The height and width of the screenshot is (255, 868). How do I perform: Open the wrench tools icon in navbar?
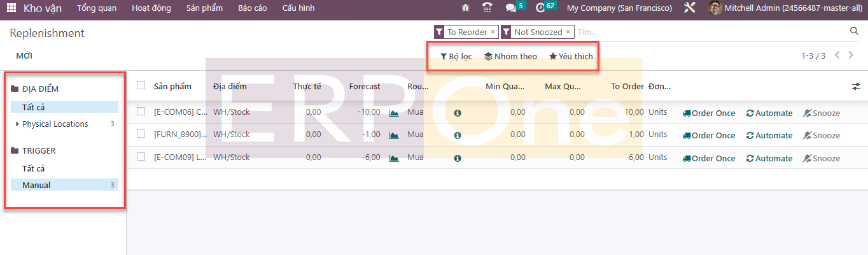pyautogui.click(x=689, y=8)
